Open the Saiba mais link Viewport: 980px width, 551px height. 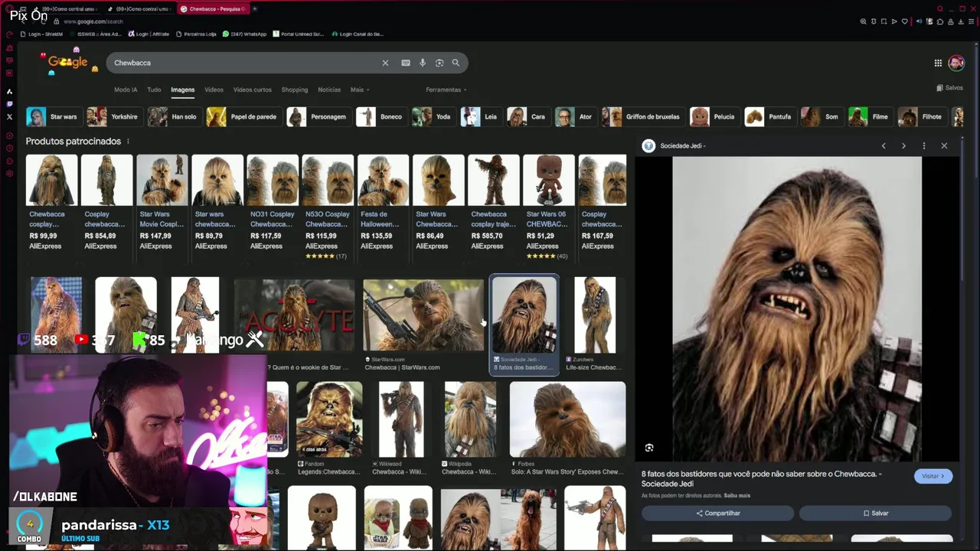(737, 496)
